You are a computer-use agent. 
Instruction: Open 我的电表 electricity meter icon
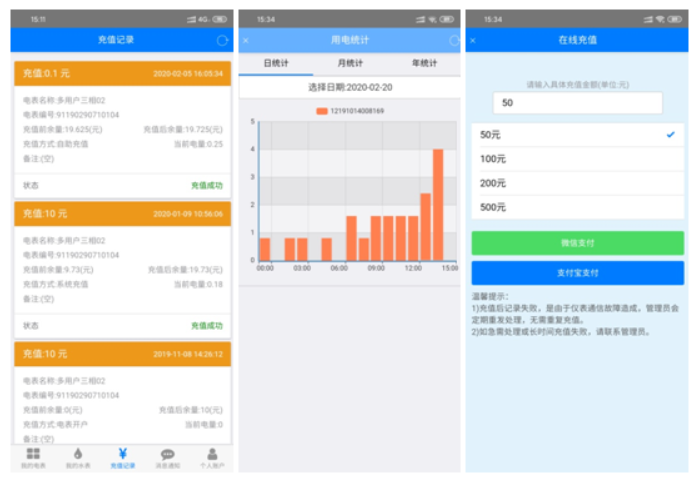34,454
